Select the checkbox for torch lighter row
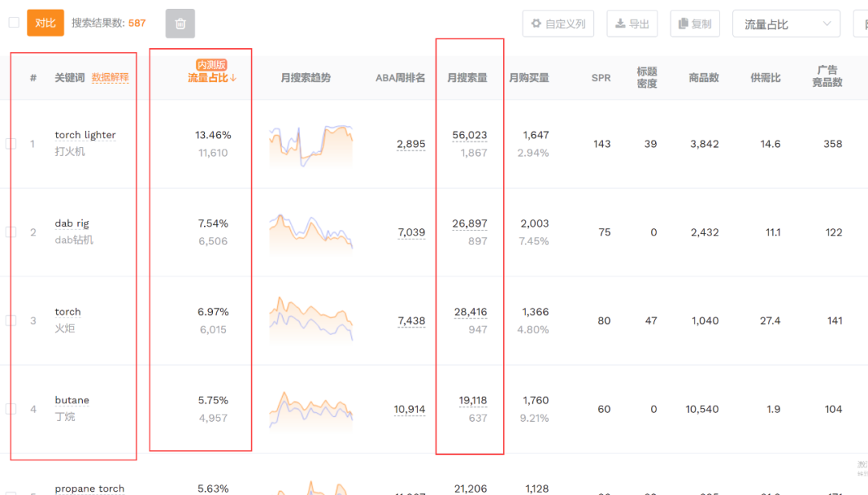This screenshot has height=495, width=868. click(x=11, y=143)
